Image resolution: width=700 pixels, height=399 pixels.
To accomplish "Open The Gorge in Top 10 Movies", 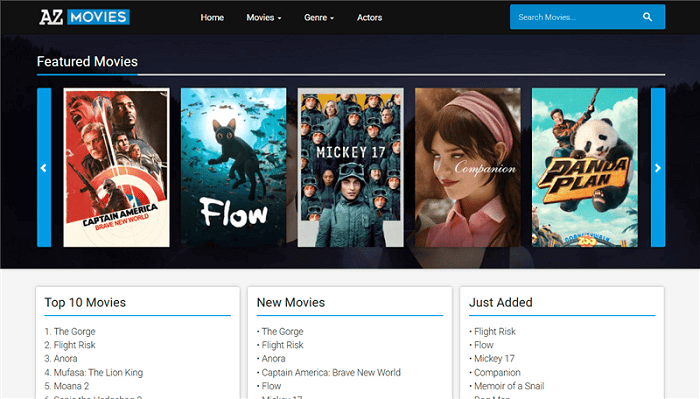I will (x=75, y=332).
